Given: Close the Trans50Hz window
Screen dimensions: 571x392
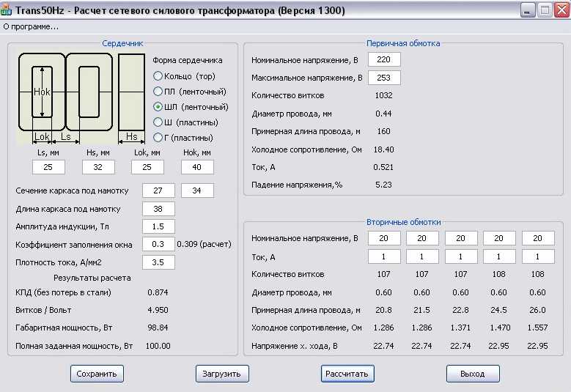Looking at the screenshot, I should coord(561,10).
